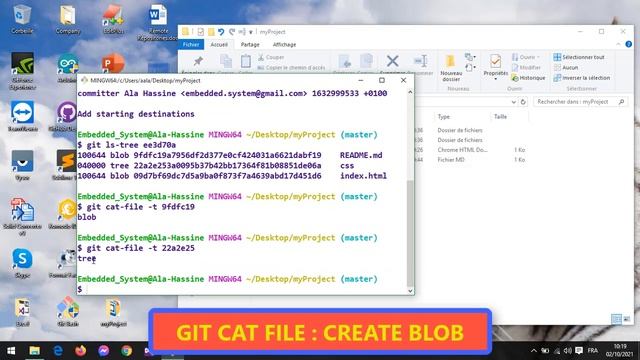Click Couper in the Explorer ribbon
640x360 pixels.
point(271,58)
